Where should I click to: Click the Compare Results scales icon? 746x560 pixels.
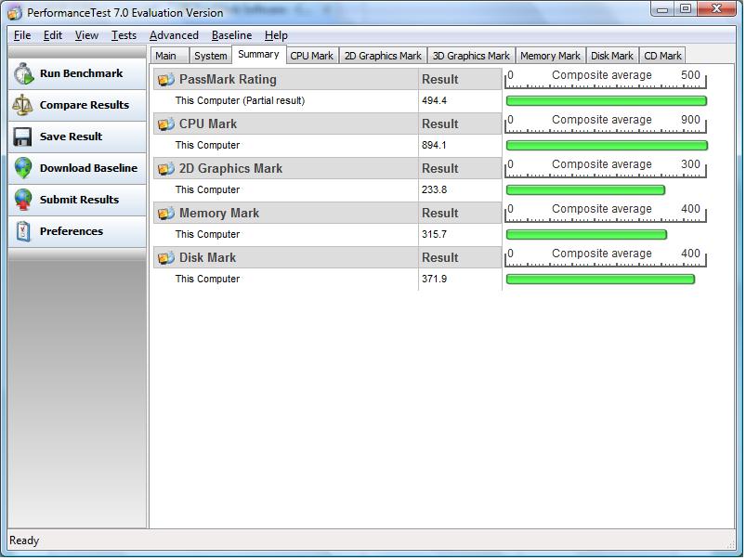click(23, 105)
